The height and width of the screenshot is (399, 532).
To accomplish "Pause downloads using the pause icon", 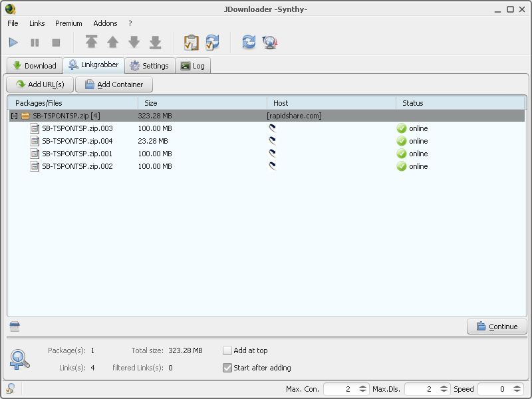I will [x=35, y=43].
